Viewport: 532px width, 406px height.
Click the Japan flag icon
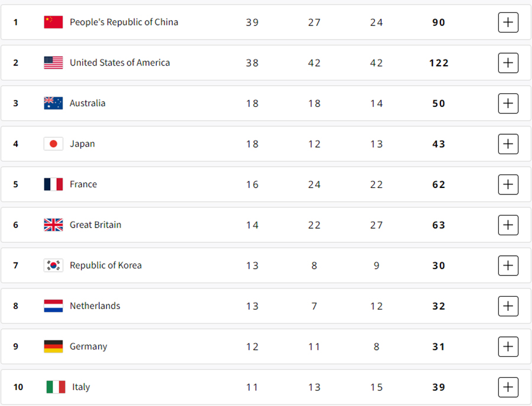53,144
